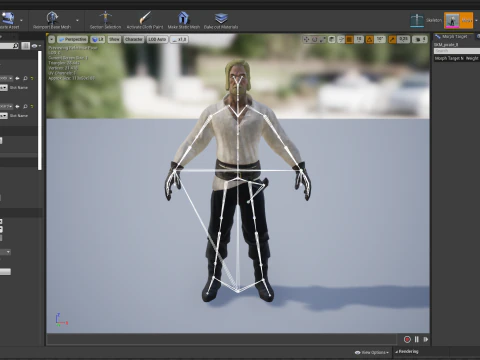Click the Make Static Mesh icon
The height and width of the screenshot is (360, 480).
[183, 18]
